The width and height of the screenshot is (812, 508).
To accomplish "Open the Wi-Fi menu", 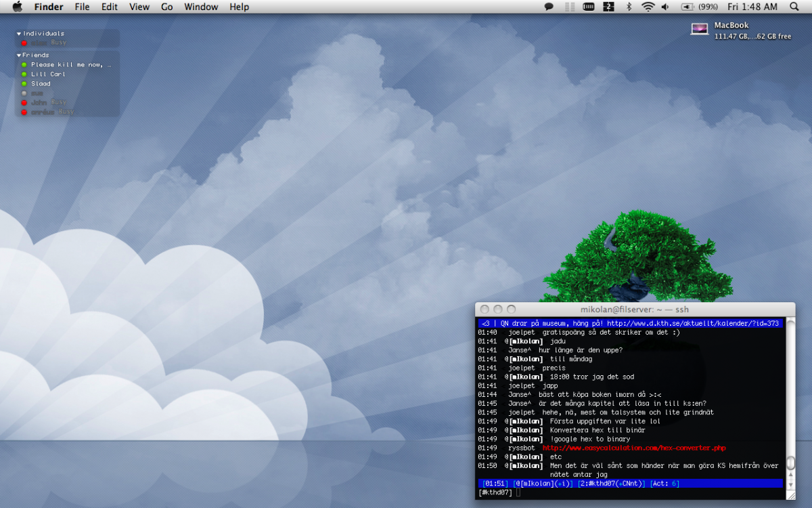I will point(648,7).
